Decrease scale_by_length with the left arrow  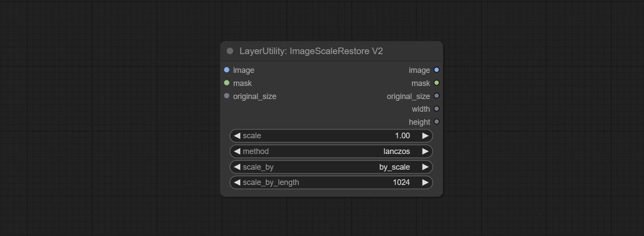click(x=237, y=182)
